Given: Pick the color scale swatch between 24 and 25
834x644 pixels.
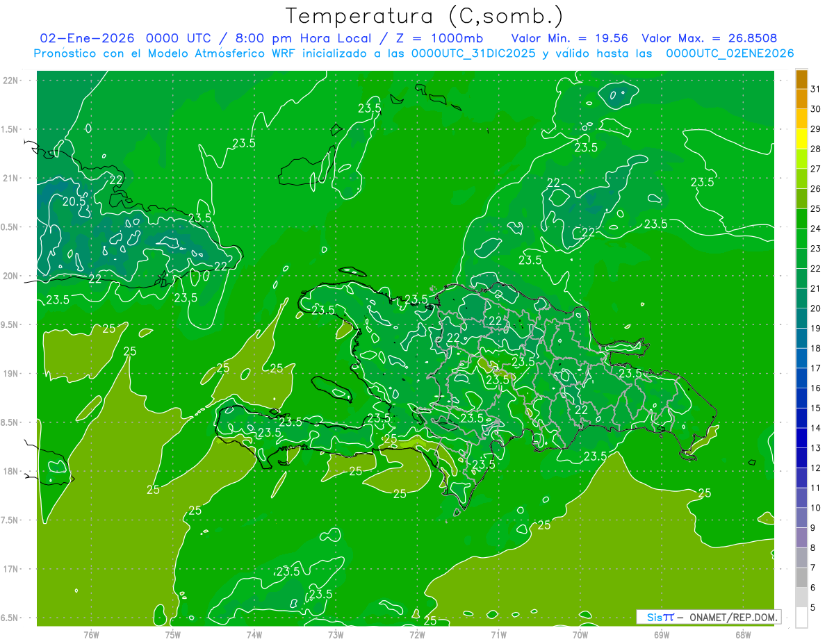Looking at the screenshot, I should (801, 218).
